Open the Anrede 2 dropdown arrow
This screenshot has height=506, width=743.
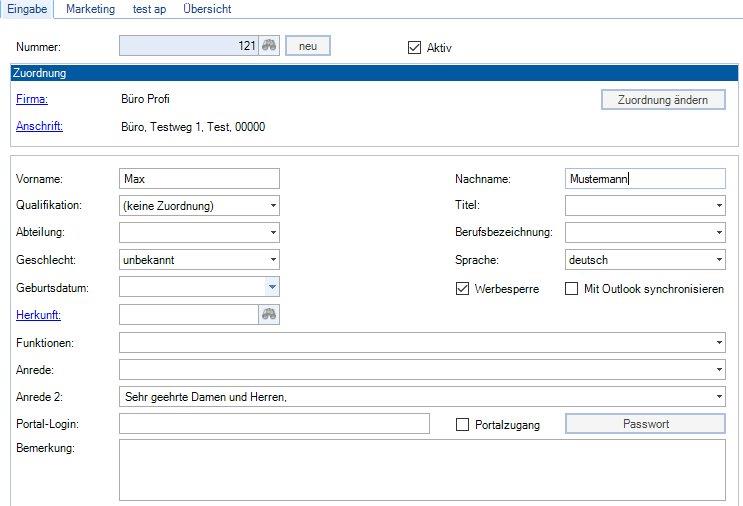719,397
